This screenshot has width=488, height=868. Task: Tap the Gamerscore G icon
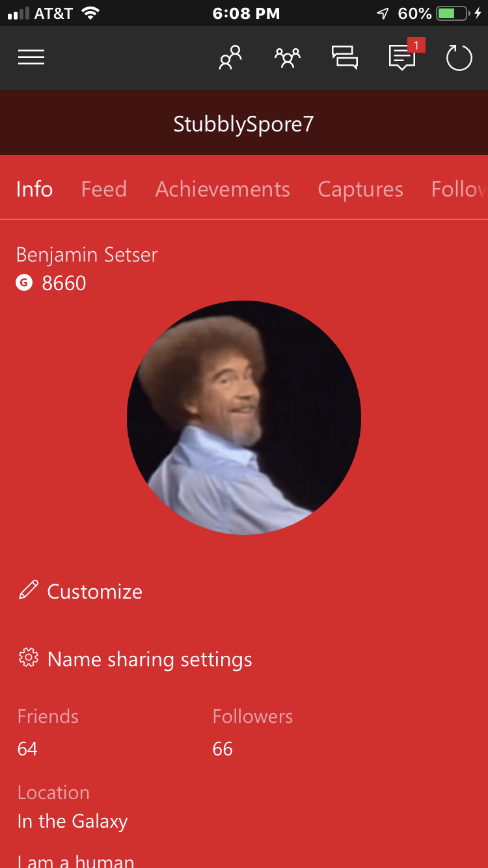pos(24,283)
